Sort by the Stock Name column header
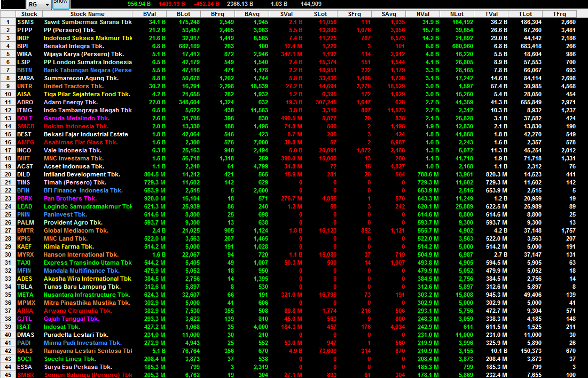This screenshot has height=378, width=588. point(88,14)
